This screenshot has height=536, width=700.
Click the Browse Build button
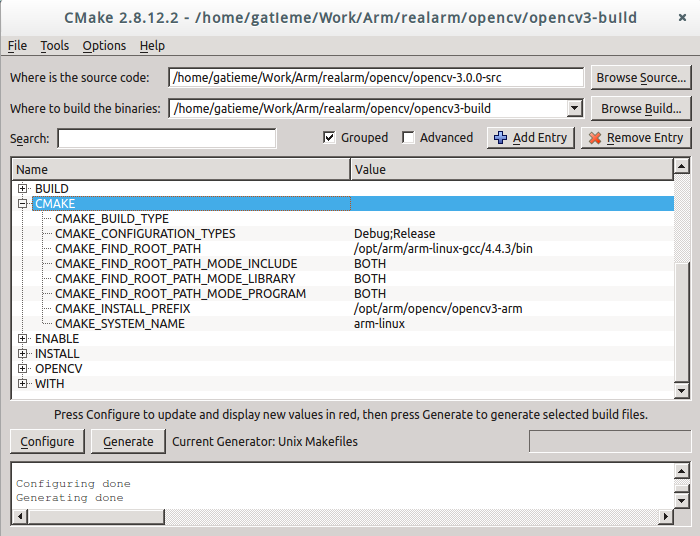click(641, 108)
